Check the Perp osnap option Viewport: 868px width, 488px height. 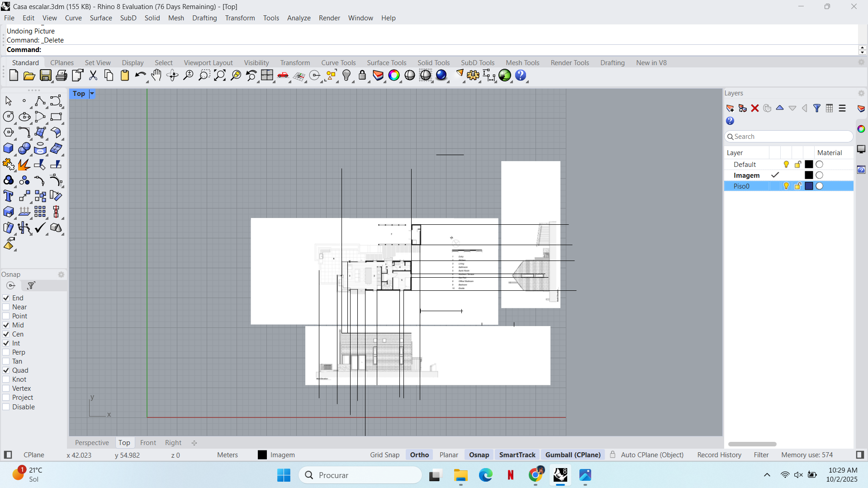pos(6,352)
